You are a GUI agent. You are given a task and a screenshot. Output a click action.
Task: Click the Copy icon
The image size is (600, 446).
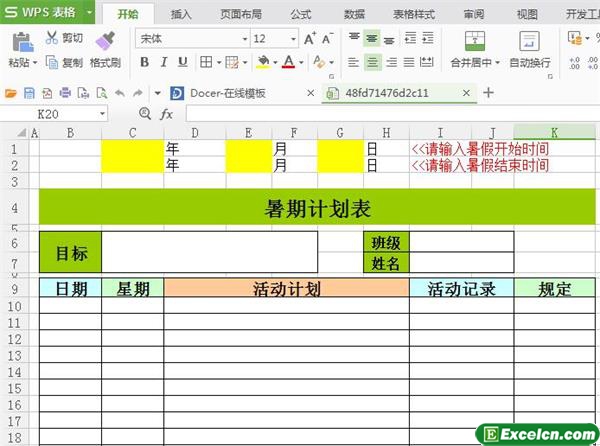(52, 62)
